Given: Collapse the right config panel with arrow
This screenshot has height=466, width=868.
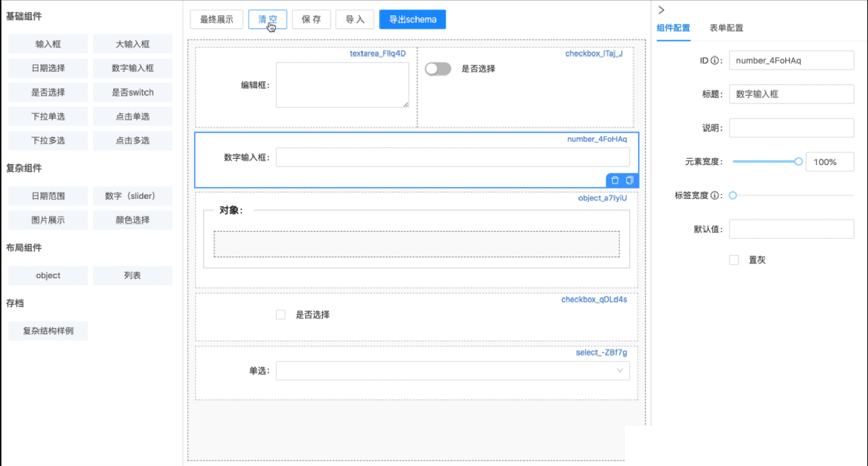Looking at the screenshot, I should pyautogui.click(x=661, y=10).
